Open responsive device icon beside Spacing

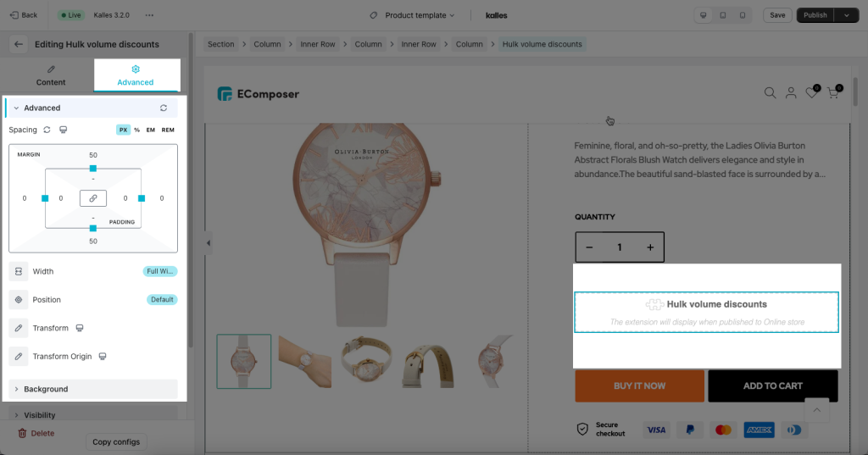(63, 130)
